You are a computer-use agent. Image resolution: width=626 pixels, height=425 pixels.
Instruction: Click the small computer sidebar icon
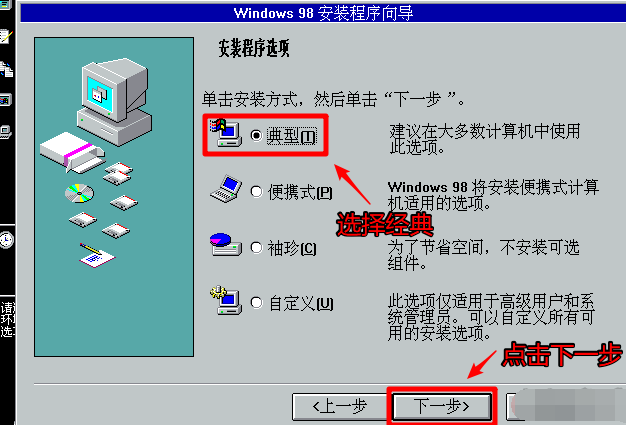[6, 132]
